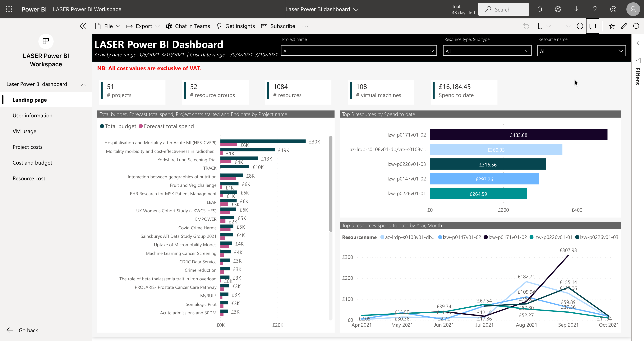This screenshot has width=644, height=341.
Task: Open User information page
Action: [33, 116]
